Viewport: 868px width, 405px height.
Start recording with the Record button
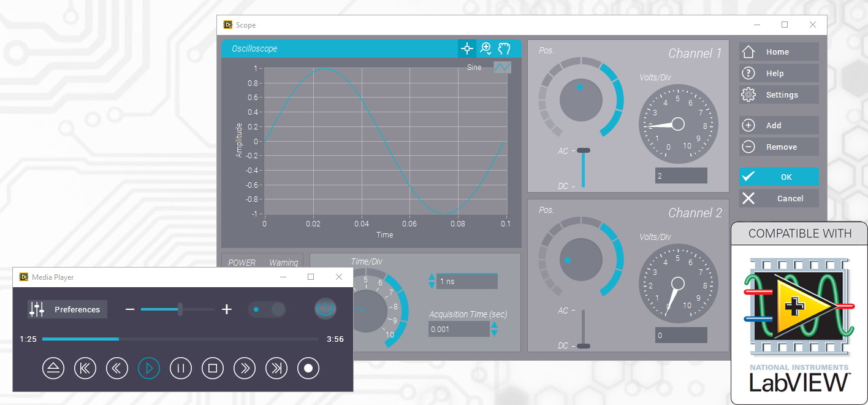[x=308, y=368]
